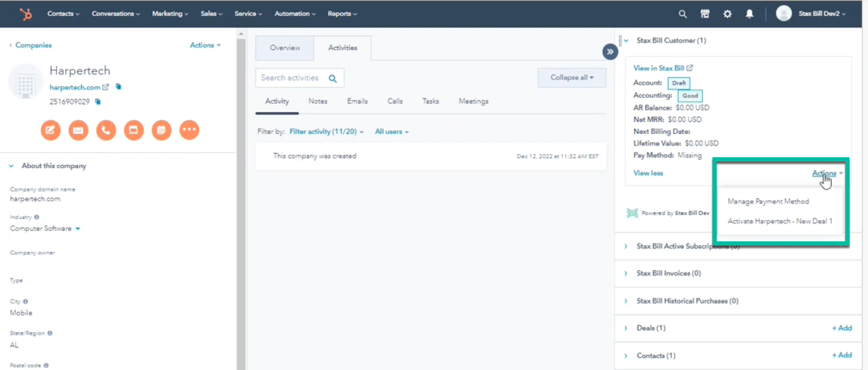This screenshot has height=370, width=868.
Task: Click the search magnifier in activities search
Action: (x=333, y=78)
